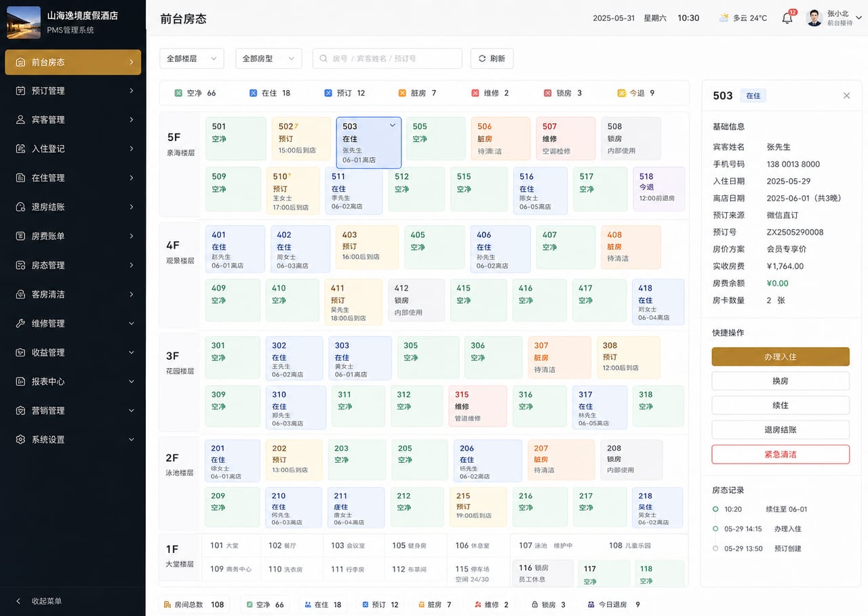Expand the 报表中心 menu chevron

click(132, 382)
